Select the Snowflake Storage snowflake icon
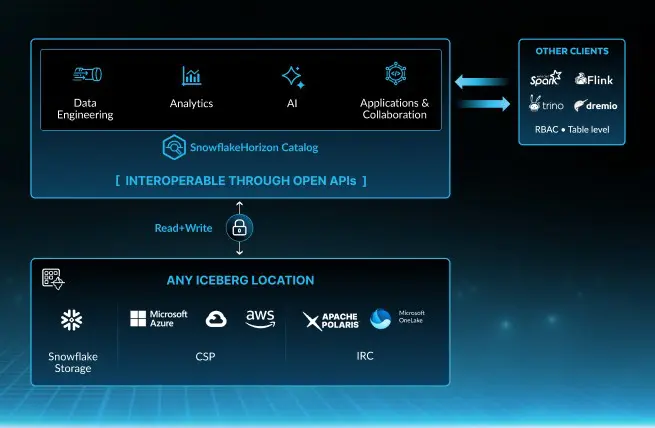The image size is (655, 428). tap(72, 321)
